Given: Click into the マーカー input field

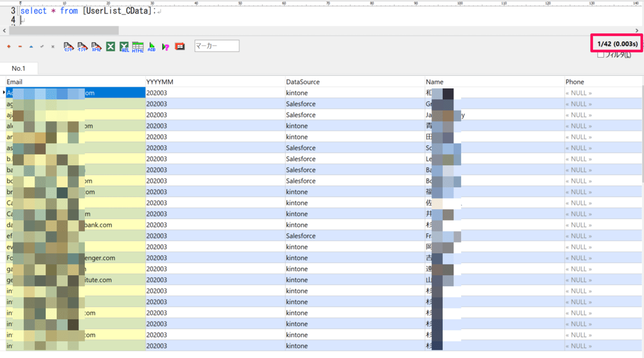Looking at the screenshot, I should point(217,46).
